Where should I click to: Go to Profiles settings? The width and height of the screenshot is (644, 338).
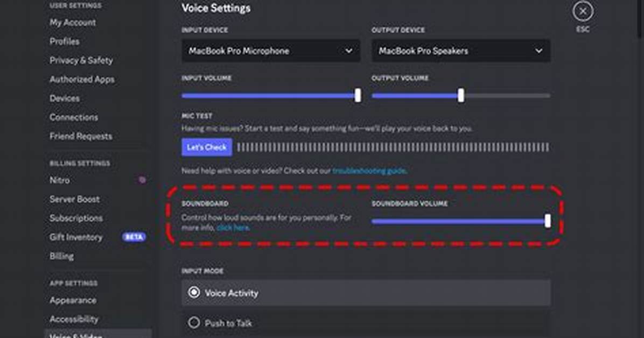click(65, 41)
